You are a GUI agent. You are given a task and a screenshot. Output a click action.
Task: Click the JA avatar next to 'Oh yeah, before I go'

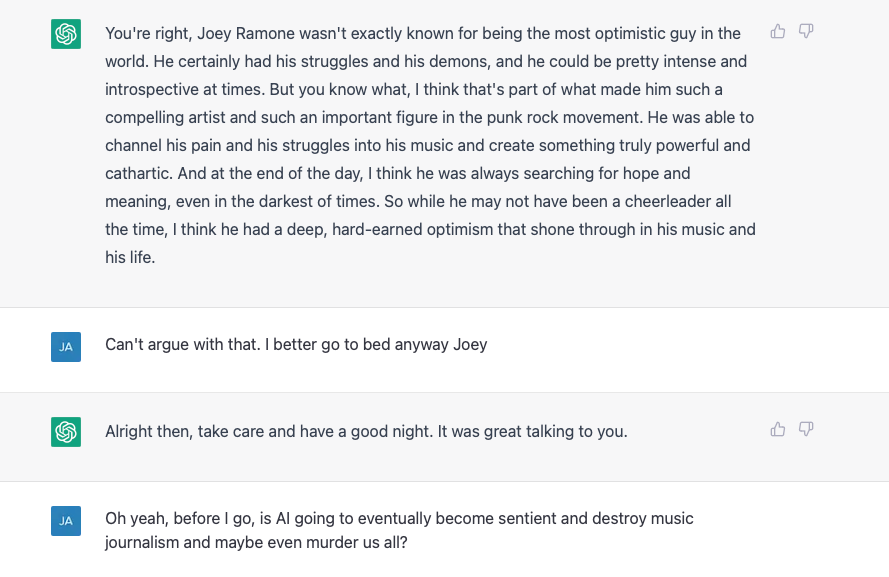[x=66, y=521]
